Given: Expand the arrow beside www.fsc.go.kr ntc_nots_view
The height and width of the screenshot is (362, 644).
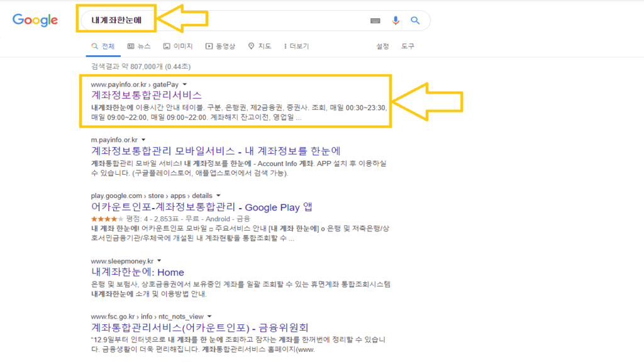Looking at the screenshot, I should 209,317.
